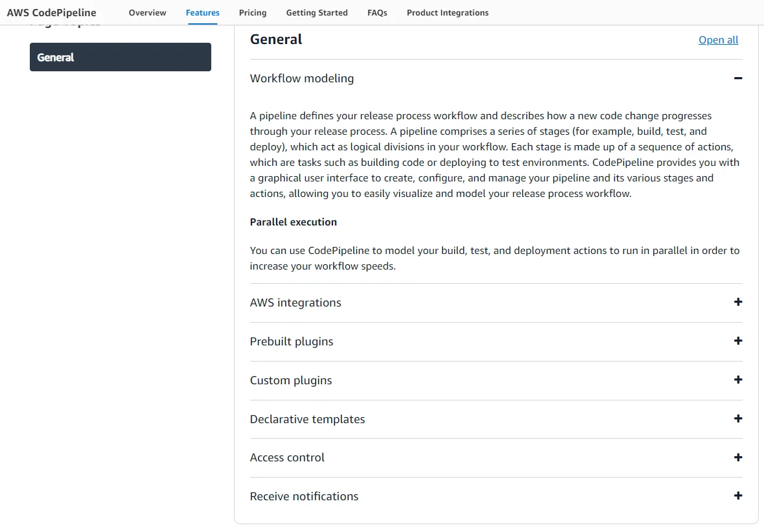Screen dimensions: 764x532
Task: Click the paragraph starting 'A pipeline defines'
Action: tap(495, 154)
